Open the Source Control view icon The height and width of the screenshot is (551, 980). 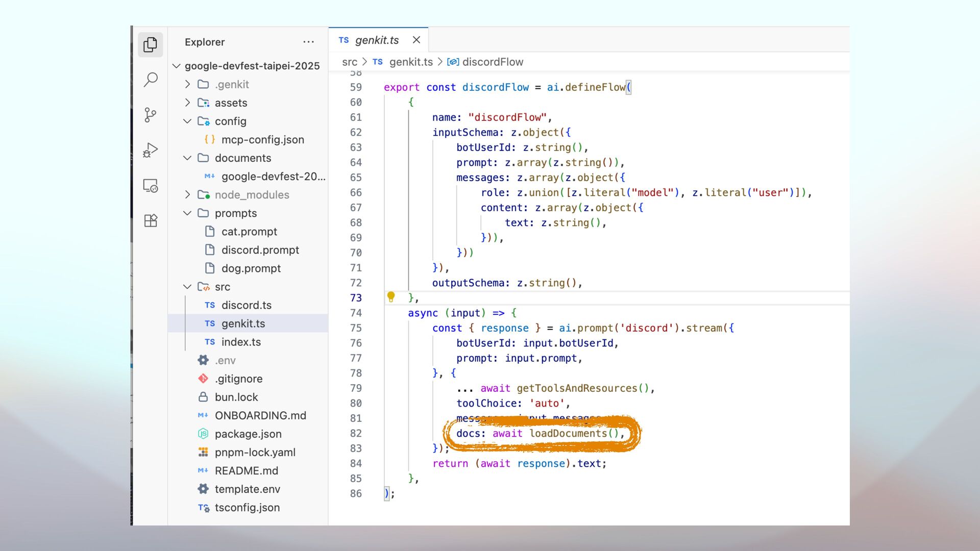point(150,115)
